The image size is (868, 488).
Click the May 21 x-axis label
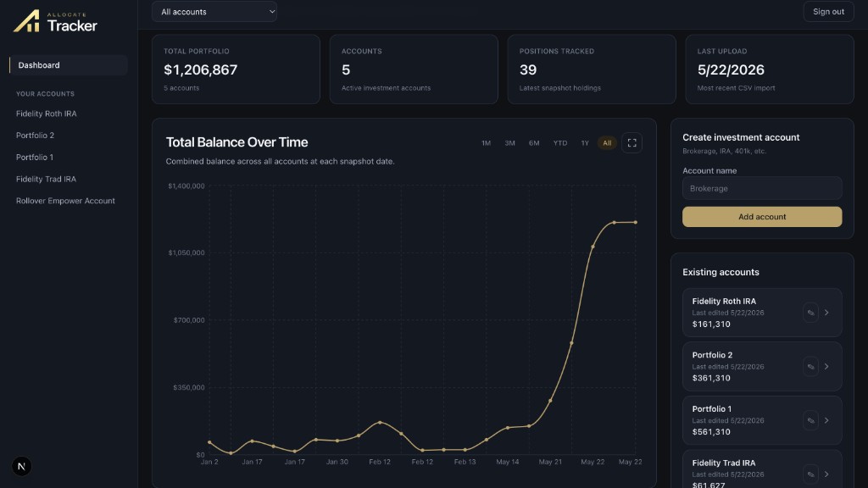point(550,462)
